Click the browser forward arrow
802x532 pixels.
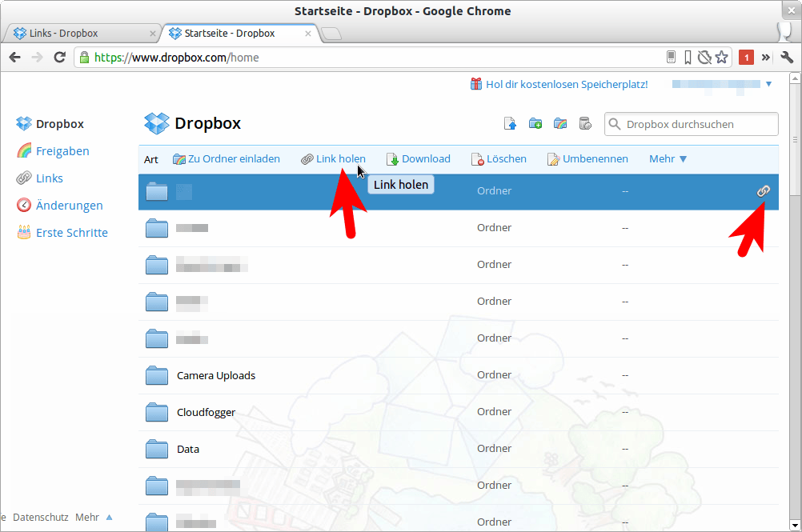[38, 58]
